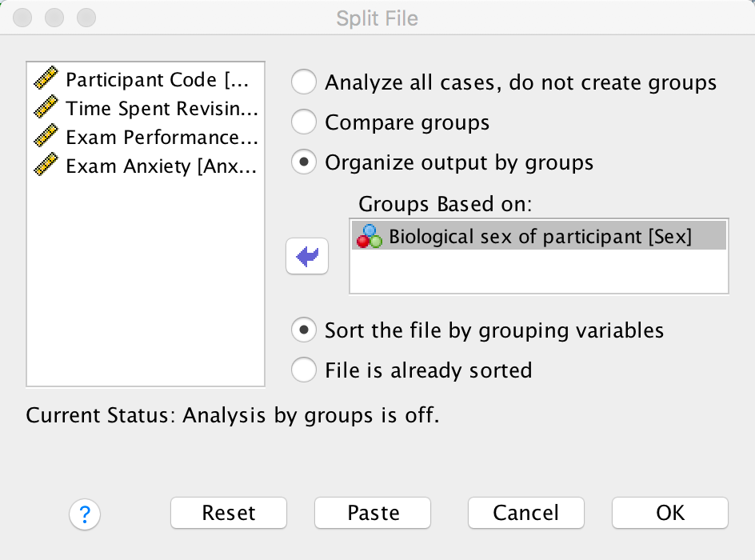This screenshot has width=755, height=560.
Task: Select the Time Spent Revising variable
Action: tap(162, 108)
